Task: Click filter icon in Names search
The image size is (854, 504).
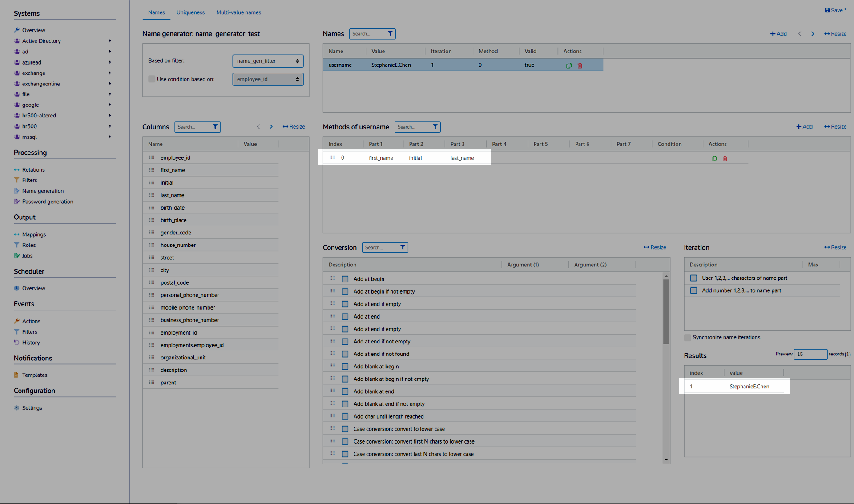Action: click(390, 34)
